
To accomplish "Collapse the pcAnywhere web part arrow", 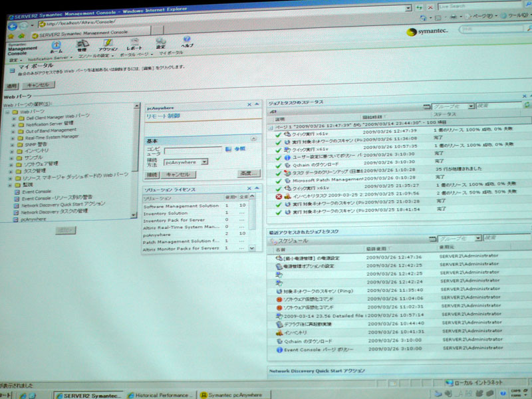I will (x=257, y=104).
